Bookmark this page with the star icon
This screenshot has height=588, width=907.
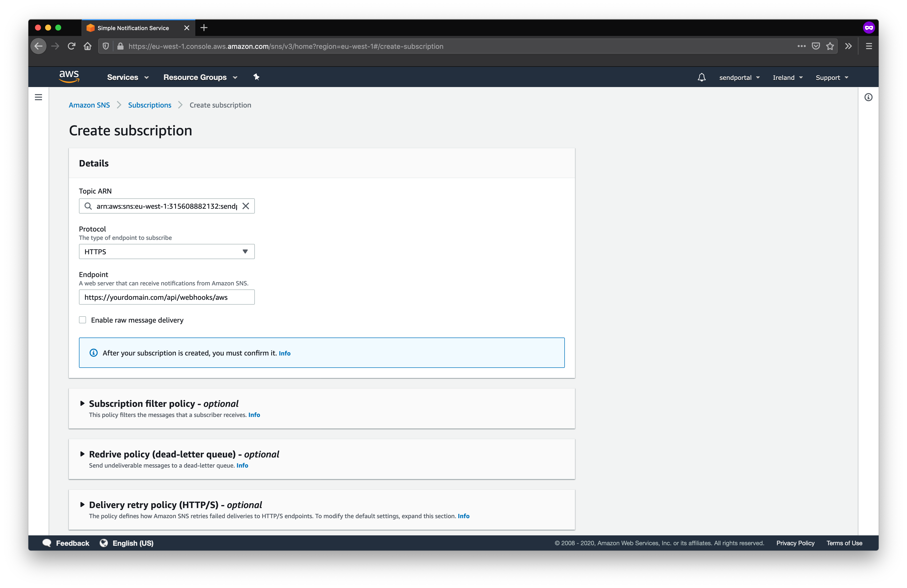[830, 46]
